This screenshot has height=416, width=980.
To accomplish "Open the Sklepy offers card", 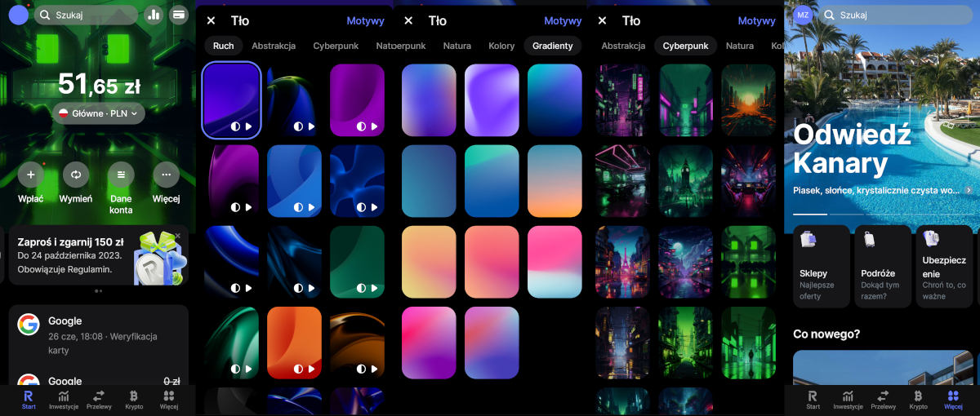I will tap(817, 266).
